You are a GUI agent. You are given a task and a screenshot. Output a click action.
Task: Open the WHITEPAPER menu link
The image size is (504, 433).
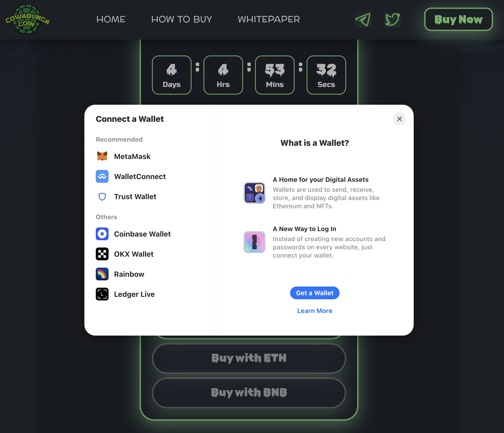[269, 19]
